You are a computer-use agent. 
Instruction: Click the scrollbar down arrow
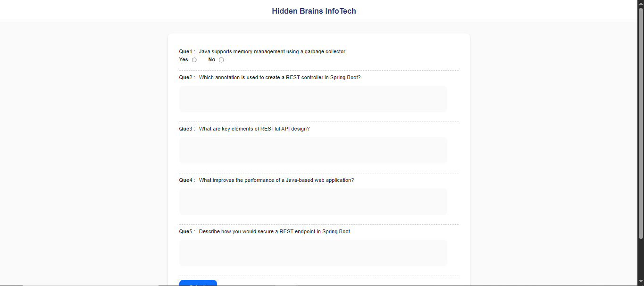pos(641,282)
